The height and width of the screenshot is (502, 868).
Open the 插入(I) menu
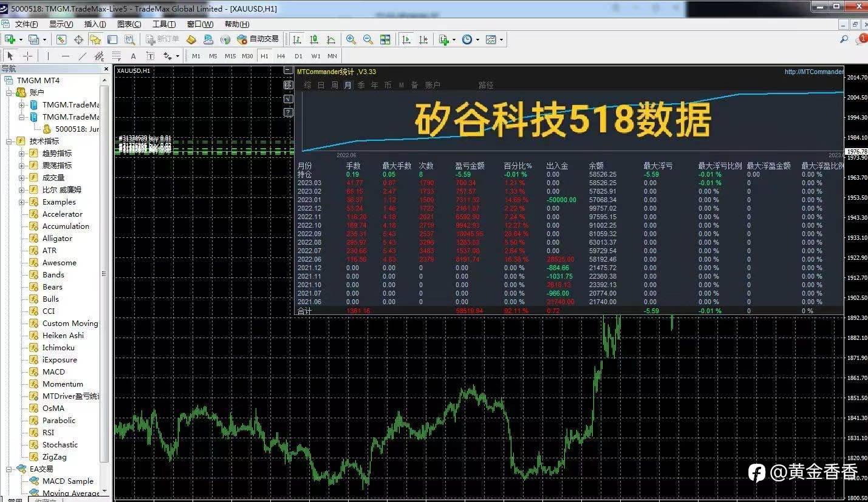tap(95, 24)
